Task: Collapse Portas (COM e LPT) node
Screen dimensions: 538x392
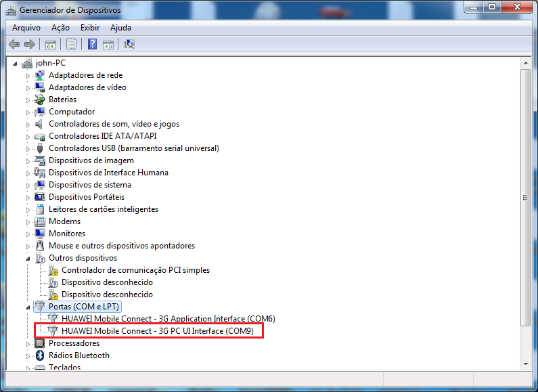Action: tap(28, 307)
